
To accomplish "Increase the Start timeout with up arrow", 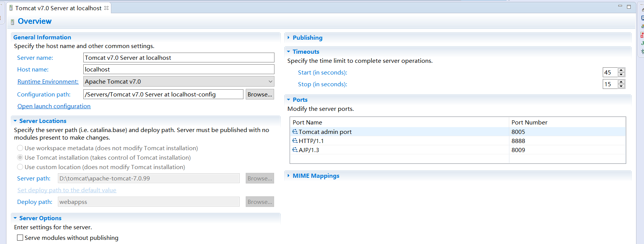I will tap(621, 70).
